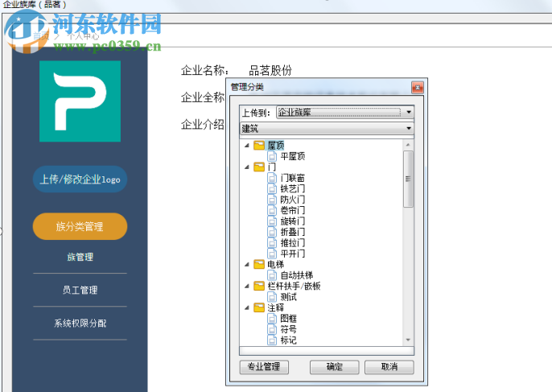
Task: Collapse the 电梯 tree node
Action: 247,264
